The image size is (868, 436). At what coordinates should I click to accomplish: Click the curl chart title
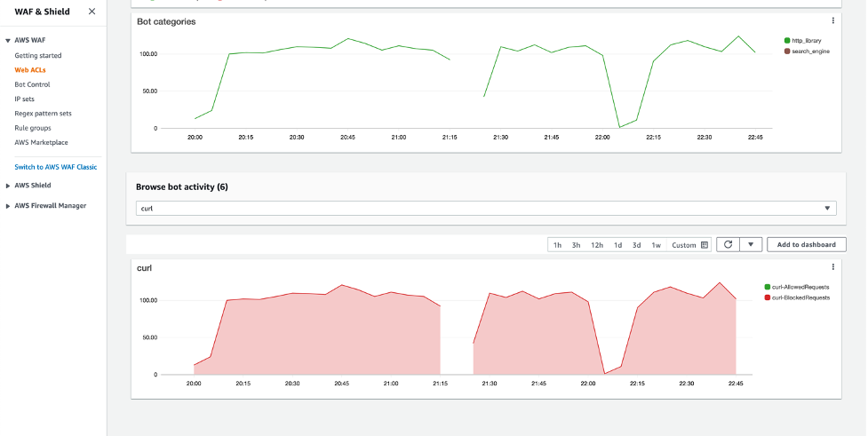[144, 268]
